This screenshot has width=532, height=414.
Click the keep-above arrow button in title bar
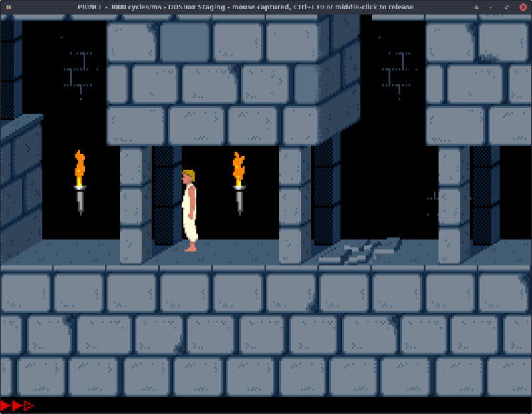(476, 7)
